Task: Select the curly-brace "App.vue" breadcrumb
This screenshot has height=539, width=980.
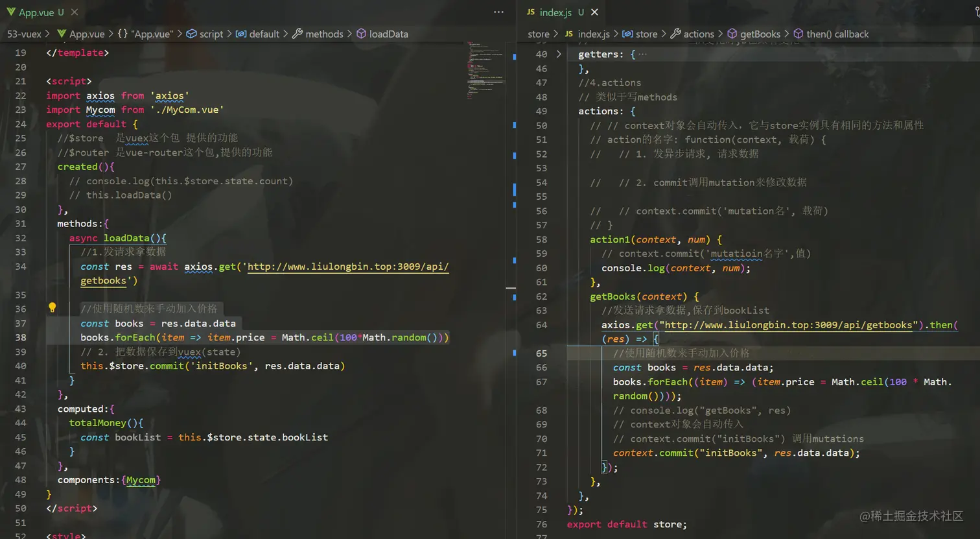Action: [145, 34]
